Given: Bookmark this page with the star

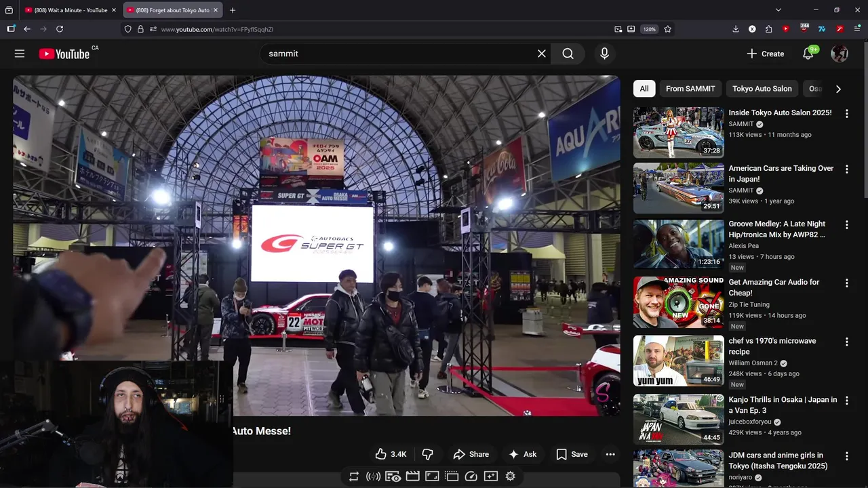Looking at the screenshot, I should point(668,29).
